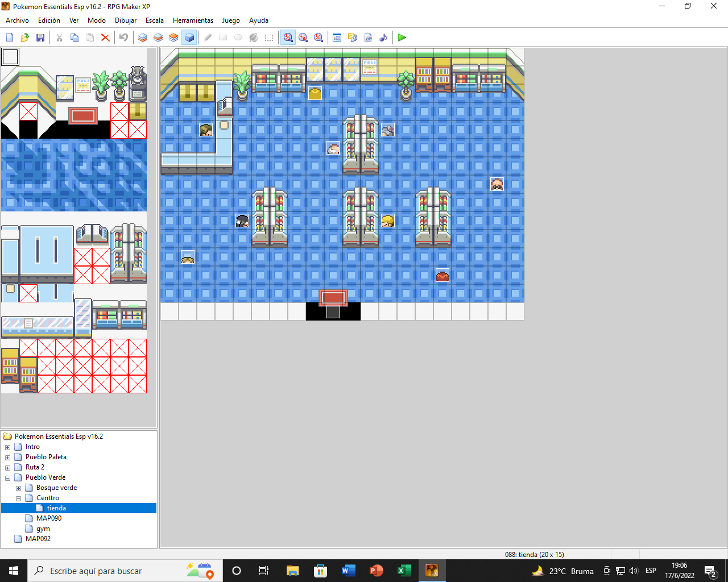Image resolution: width=728 pixels, height=582 pixels.
Task: Open the Herramientas menu
Action: pyautogui.click(x=193, y=20)
